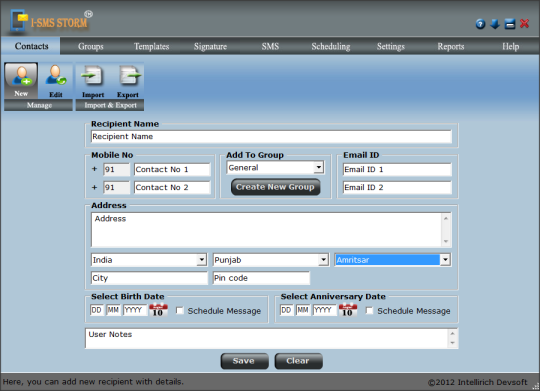Click the birth date YYYY field

pos(135,310)
